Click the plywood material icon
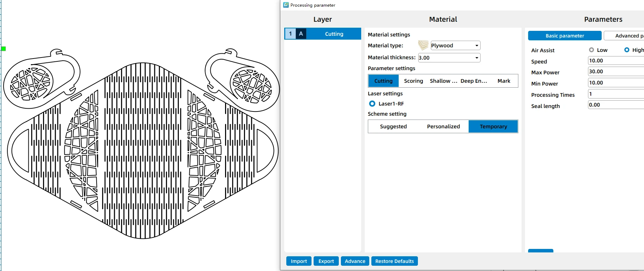The image size is (644, 271). (x=423, y=45)
